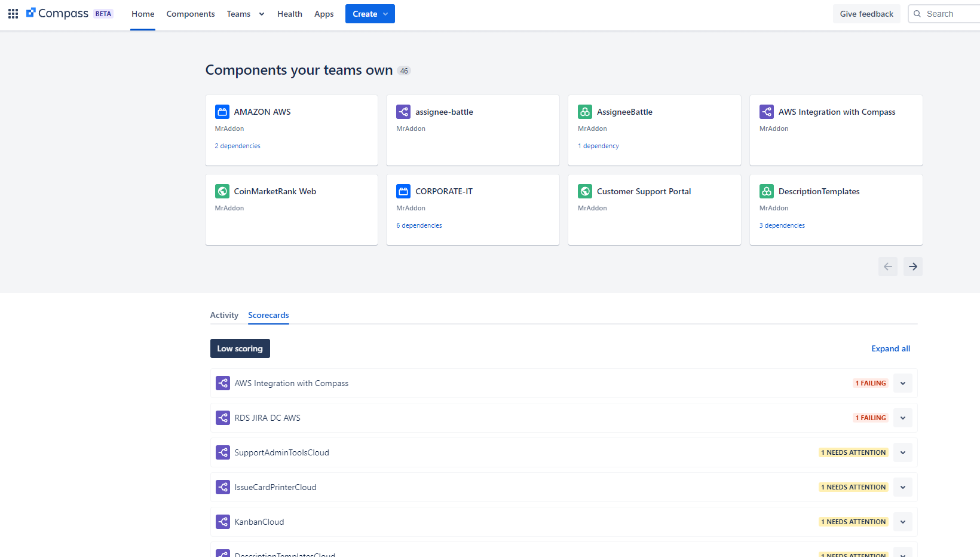Toggle the Low scoring filter
The image size is (980, 557).
(240, 348)
